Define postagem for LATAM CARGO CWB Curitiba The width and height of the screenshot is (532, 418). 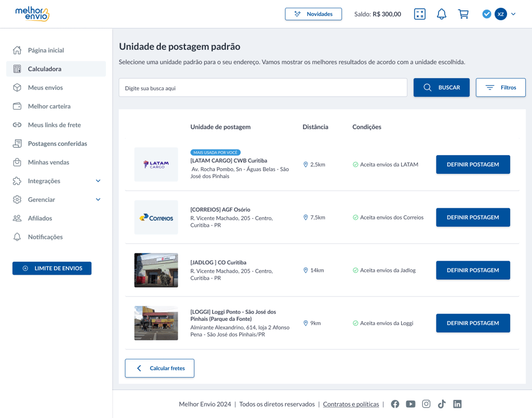(473, 165)
